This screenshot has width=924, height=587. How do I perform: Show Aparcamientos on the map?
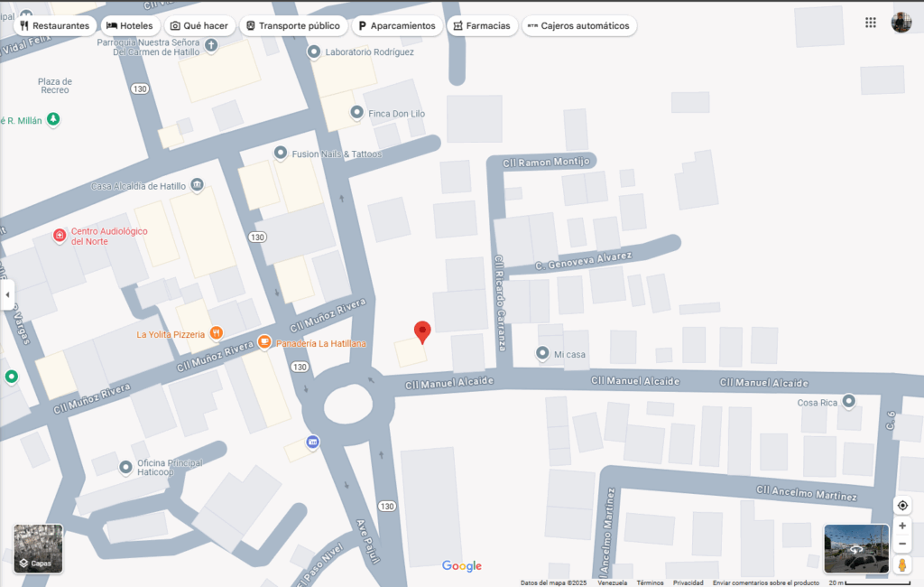pyautogui.click(x=396, y=25)
